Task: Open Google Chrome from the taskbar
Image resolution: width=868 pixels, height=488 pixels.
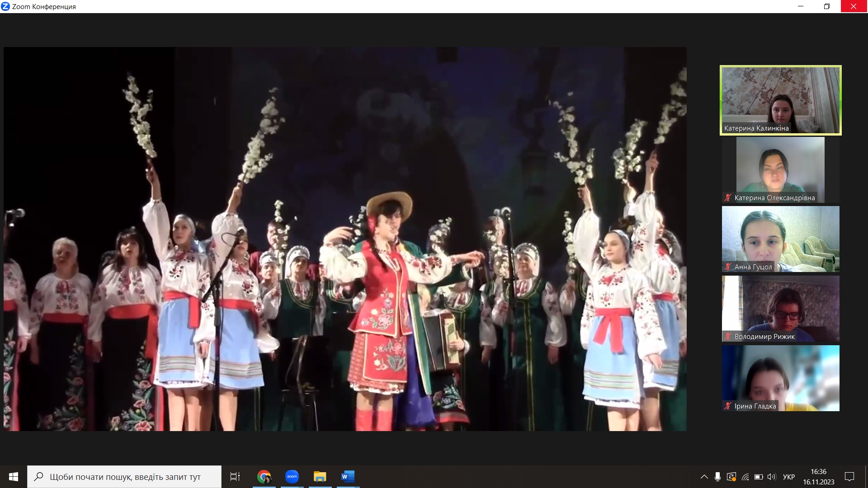Action: 264,477
